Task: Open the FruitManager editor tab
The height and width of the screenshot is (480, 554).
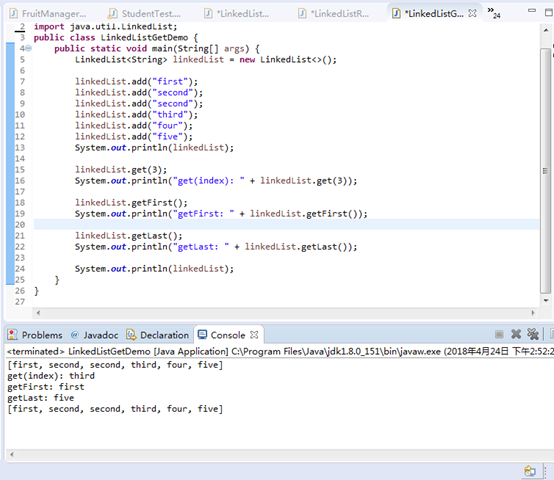Action: coord(48,13)
